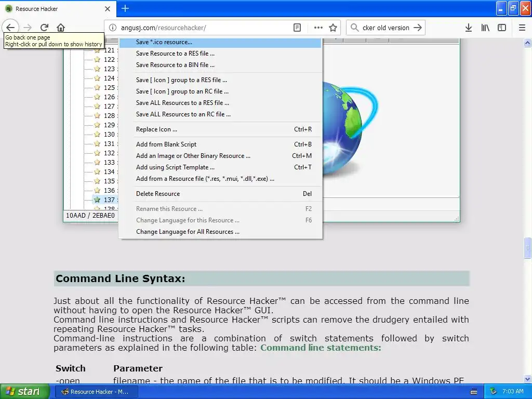Click Resource Hacker taskbar button

click(x=97, y=392)
